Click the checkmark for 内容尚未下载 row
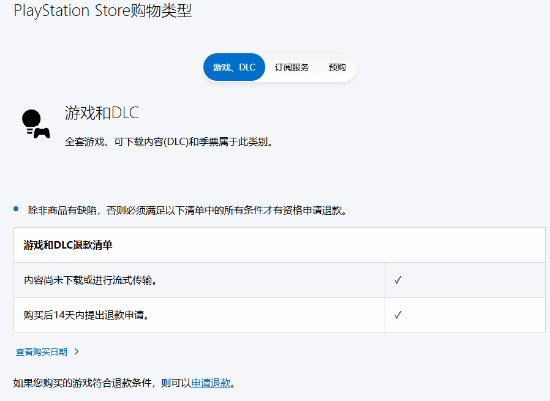Viewport: 550px width, 401px height. coord(398,280)
